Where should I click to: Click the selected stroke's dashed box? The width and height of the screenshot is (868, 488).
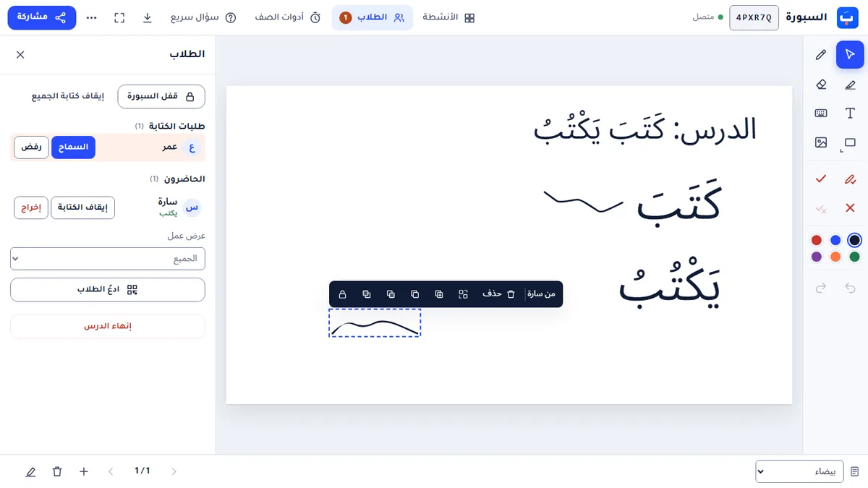(x=375, y=322)
